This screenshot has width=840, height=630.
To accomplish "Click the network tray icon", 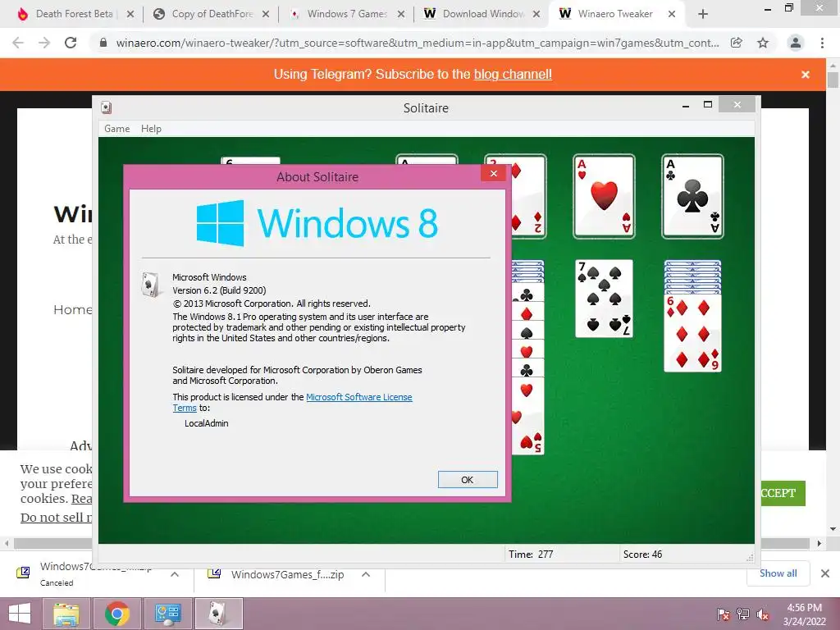I will (743, 614).
